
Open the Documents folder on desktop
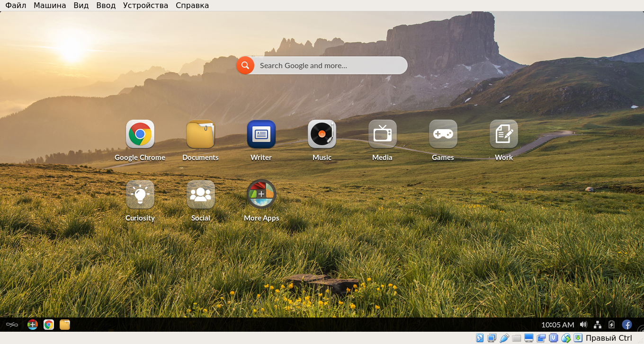click(x=200, y=134)
